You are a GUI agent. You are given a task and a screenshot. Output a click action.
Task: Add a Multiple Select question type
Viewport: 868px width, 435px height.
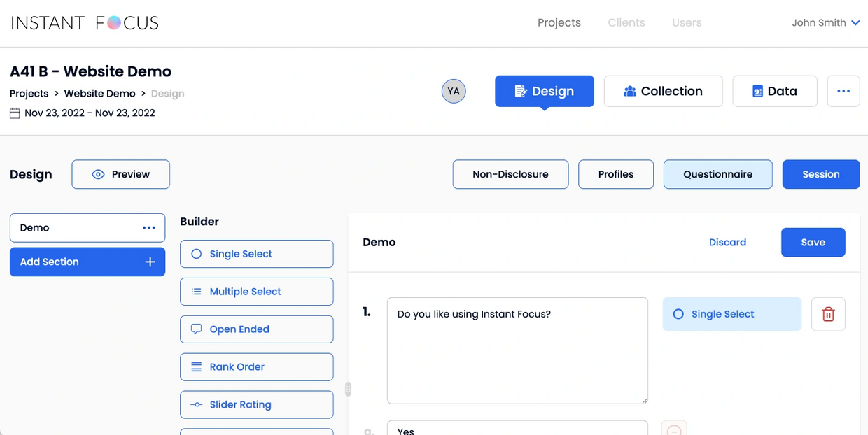coord(256,292)
